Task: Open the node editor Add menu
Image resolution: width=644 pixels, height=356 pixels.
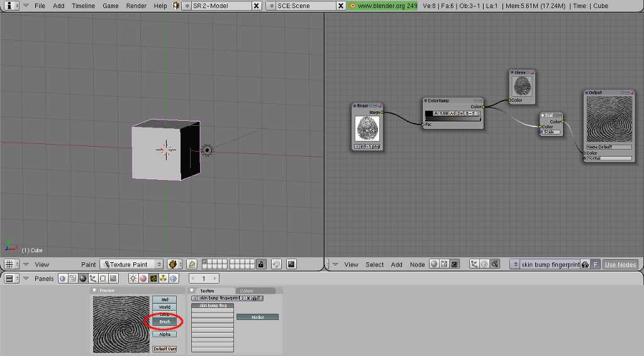Action: (396, 264)
